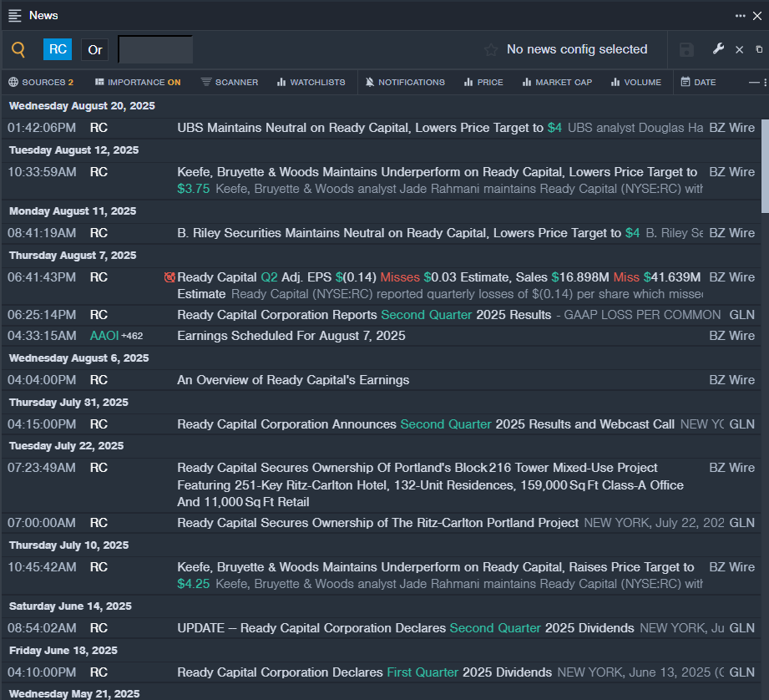Screen dimensions: 769x700
Task: Click the copy/duplicate icon in the search bar
Action: 759,49
